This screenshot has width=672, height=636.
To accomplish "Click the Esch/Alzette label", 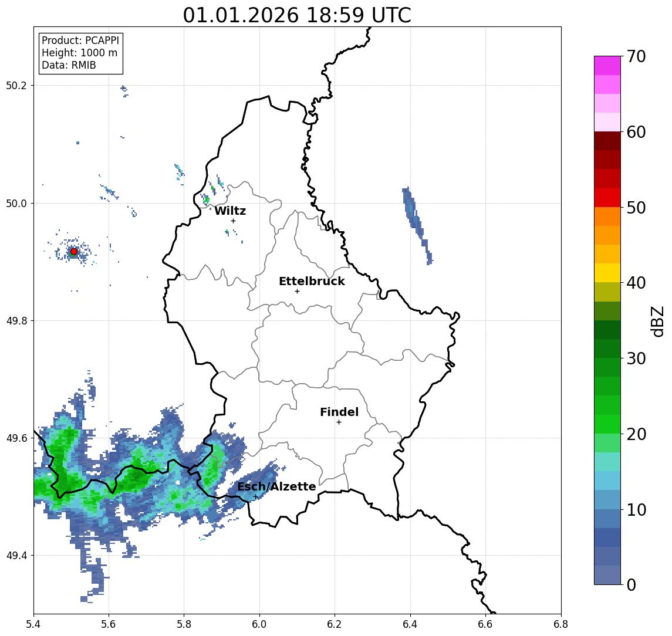I will (276, 486).
